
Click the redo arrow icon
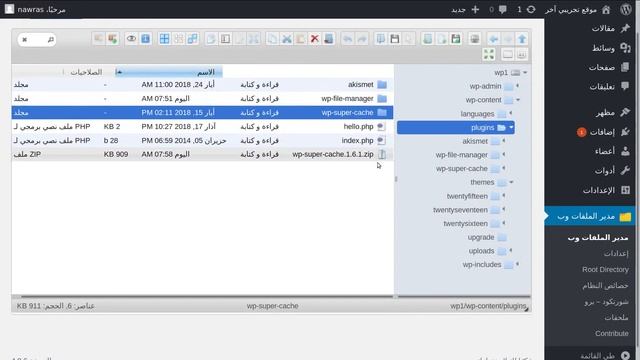362,39
